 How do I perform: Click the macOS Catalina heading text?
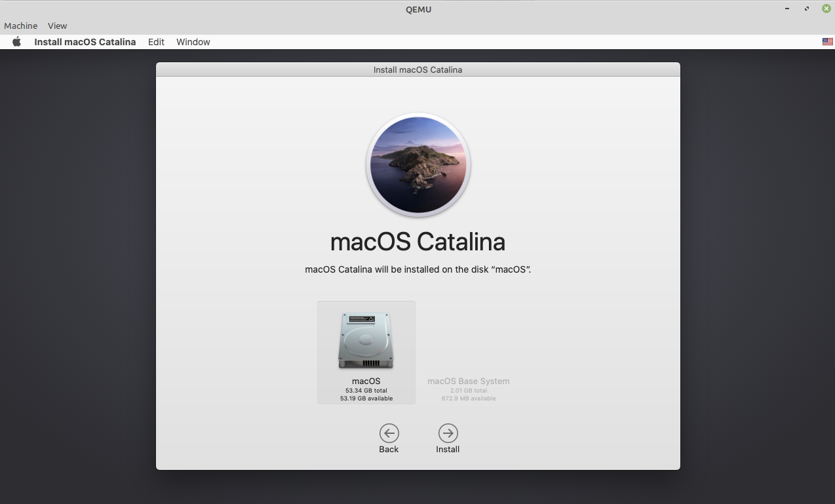(x=417, y=242)
